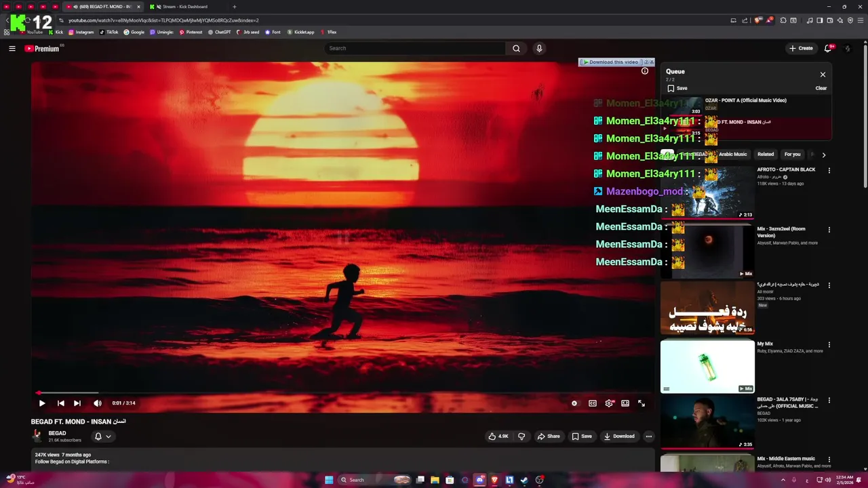Click the browser address bar URL

(163, 20)
